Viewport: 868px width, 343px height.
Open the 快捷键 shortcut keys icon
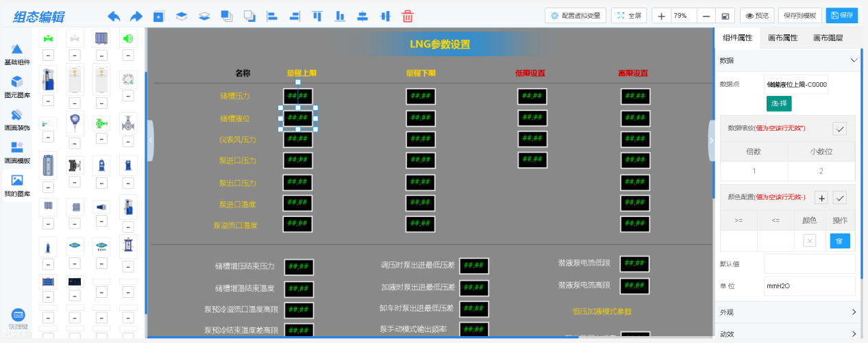[x=17, y=319]
